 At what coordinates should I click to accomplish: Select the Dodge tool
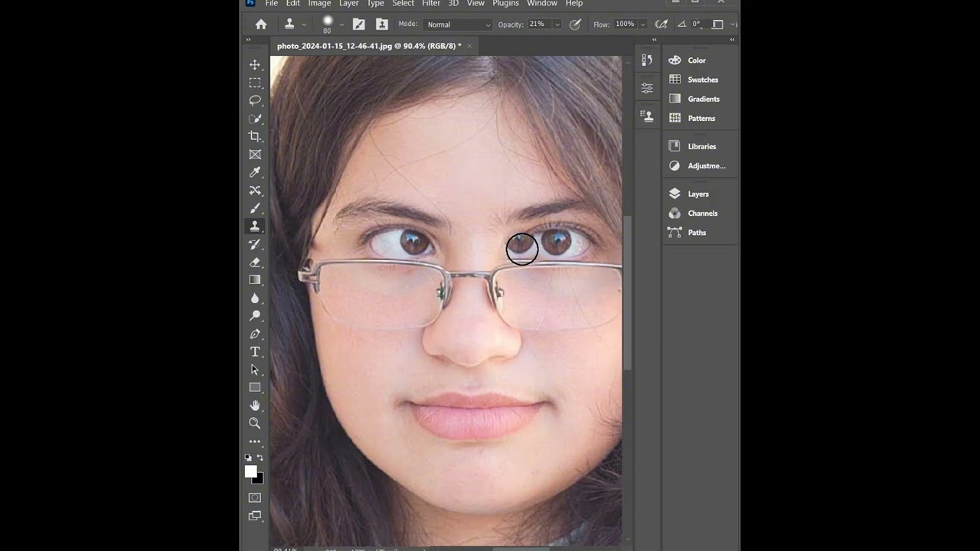tap(255, 316)
